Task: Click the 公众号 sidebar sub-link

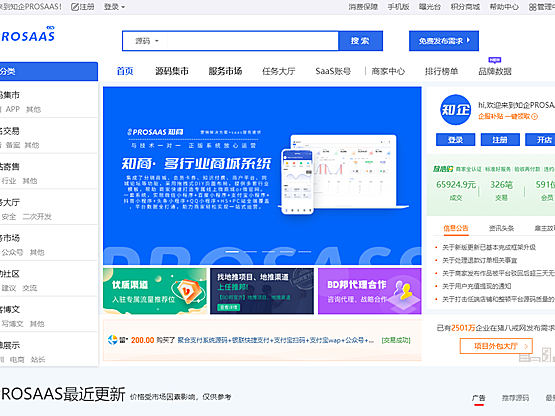Action: [12, 252]
